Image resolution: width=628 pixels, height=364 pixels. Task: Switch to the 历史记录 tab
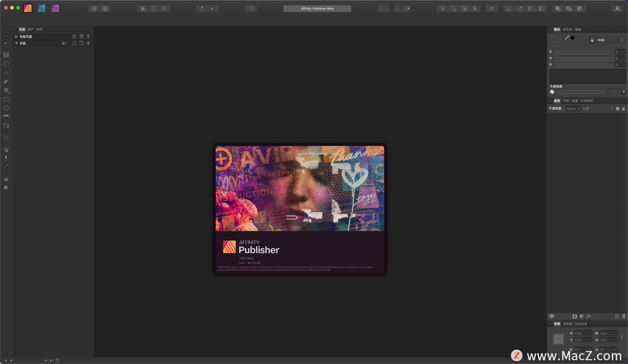581,324
